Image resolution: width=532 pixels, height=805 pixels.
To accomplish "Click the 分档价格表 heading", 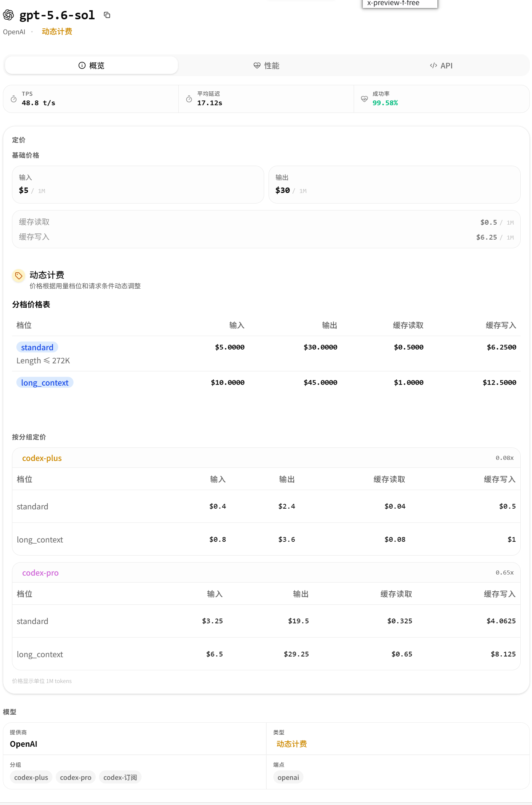I will (x=31, y=305).
